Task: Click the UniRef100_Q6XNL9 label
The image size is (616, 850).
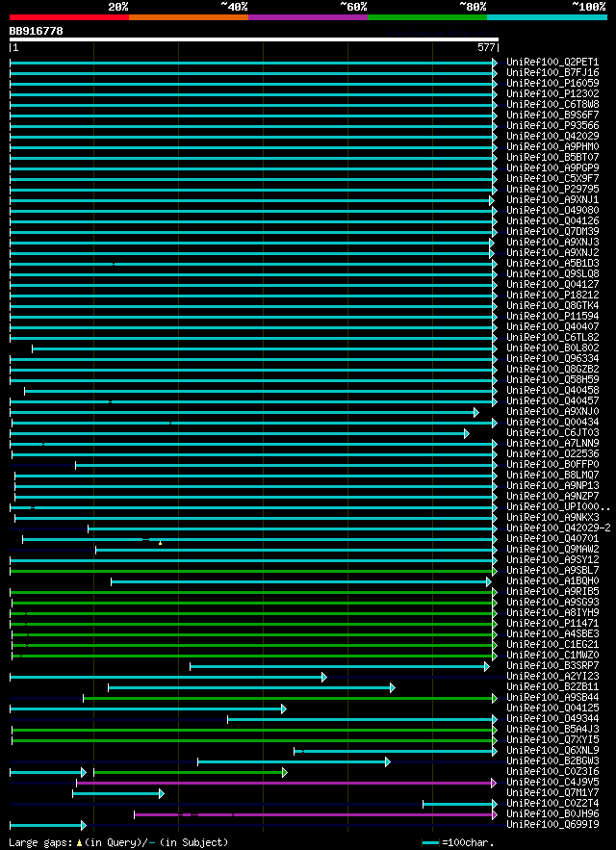Action: click(x=552, y=750)
